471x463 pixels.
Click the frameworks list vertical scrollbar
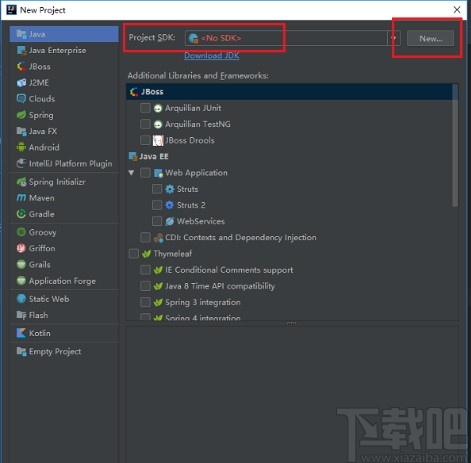455,145
